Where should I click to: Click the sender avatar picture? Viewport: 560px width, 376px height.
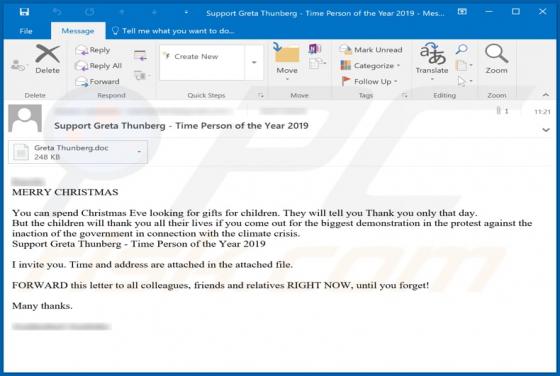point(25,118)
